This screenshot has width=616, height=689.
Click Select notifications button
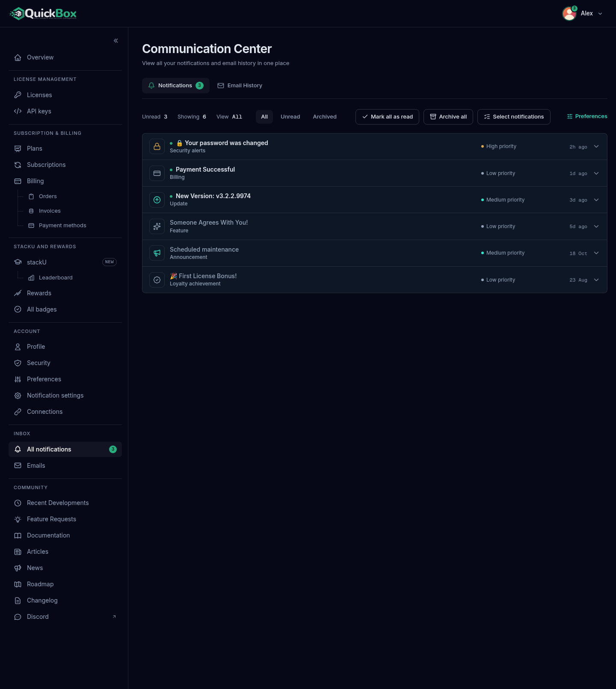point(514,117)
